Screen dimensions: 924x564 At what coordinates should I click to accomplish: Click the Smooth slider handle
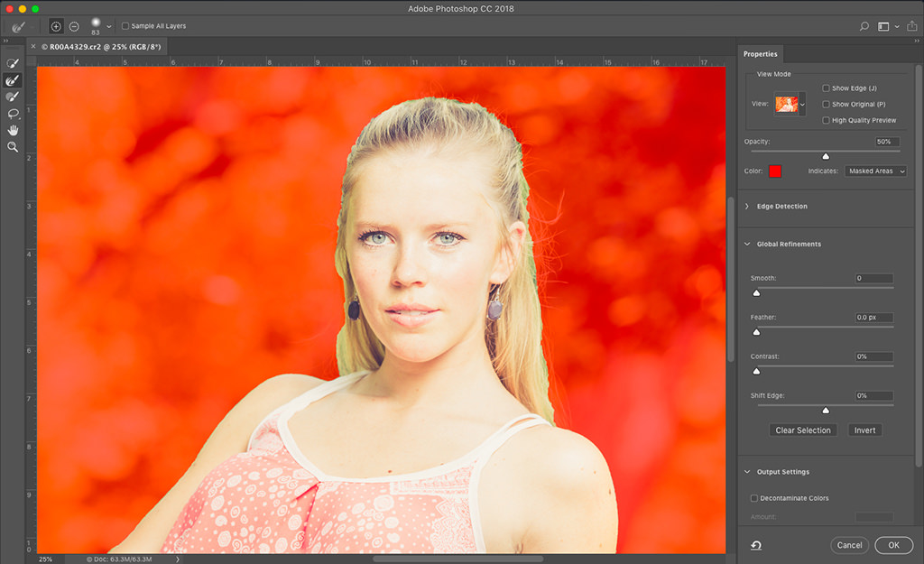(x=757, y=293)
